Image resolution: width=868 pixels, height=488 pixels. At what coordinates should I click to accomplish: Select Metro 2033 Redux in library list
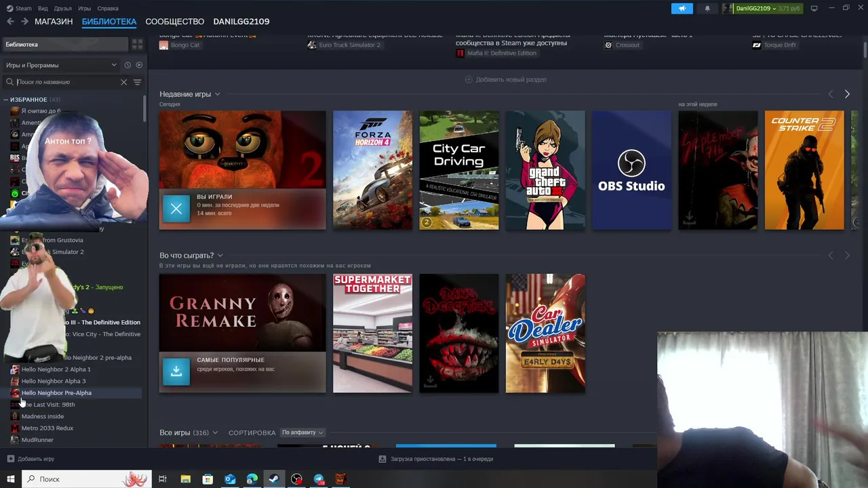(47, 428)
